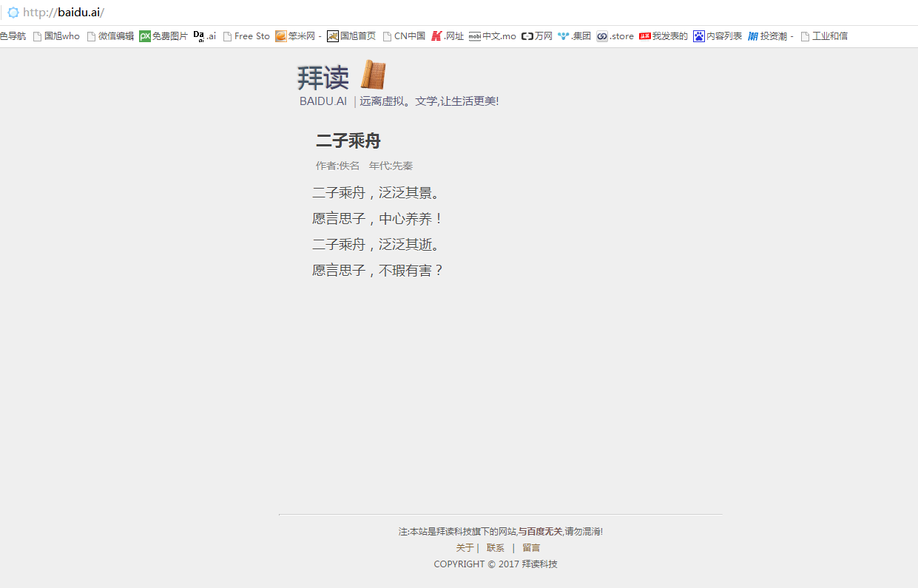The image size is (918, 588).
Task: Open the 色导航 bookmark
Action: point(13,36)
